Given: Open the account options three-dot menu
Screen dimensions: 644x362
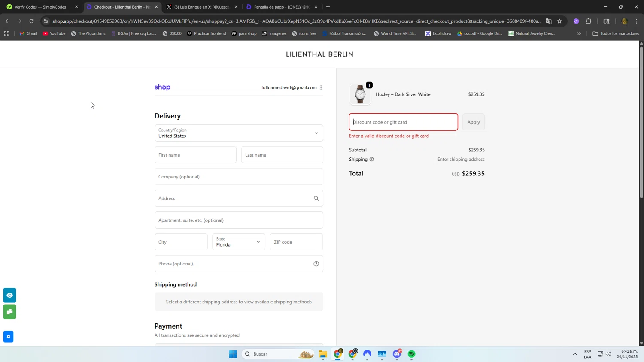Looking at the screenshot, I should 321,87.
